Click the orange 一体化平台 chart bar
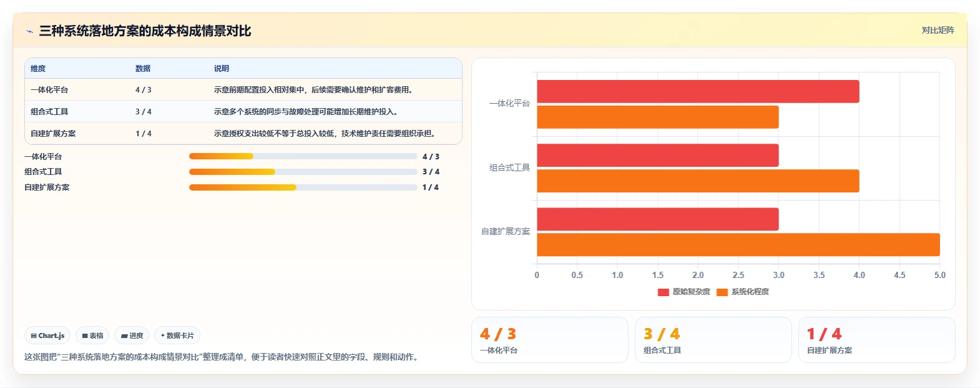This screenshot has height=388, width=980. [x=658, y=117]
